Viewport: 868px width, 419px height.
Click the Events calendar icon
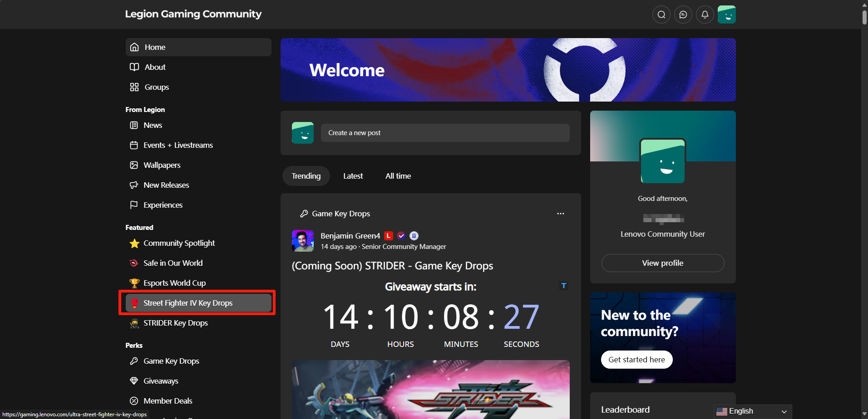(x=134, y=145)
